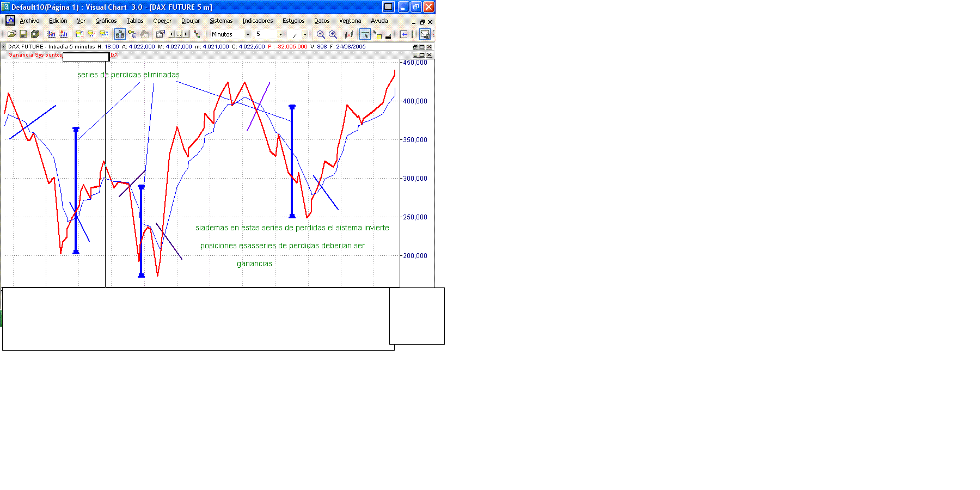Click the zoom in magnifier icon
The width and height of the screenshot is (980, 490).
click(x=333, y=34)
